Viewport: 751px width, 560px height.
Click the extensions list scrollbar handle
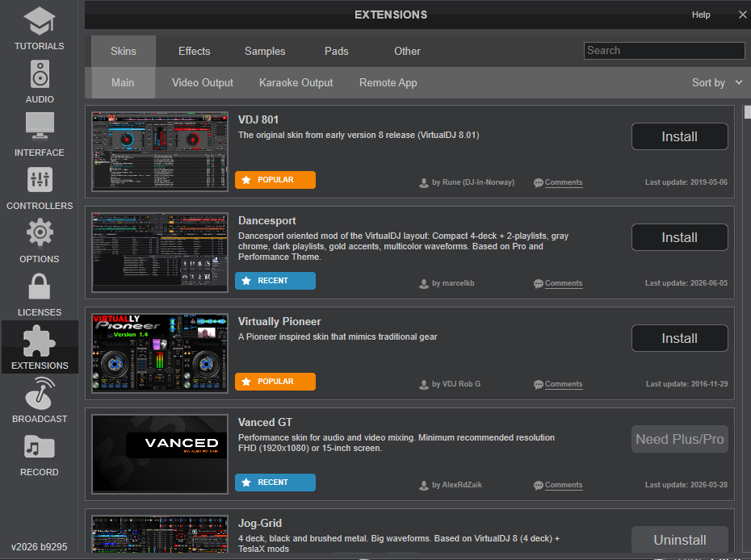pos(747,112)
